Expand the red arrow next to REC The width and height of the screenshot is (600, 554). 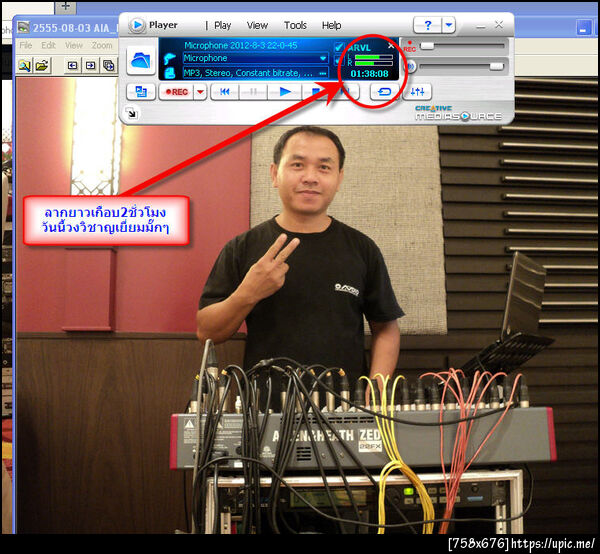pyautogui.click(x=200, y=92)
